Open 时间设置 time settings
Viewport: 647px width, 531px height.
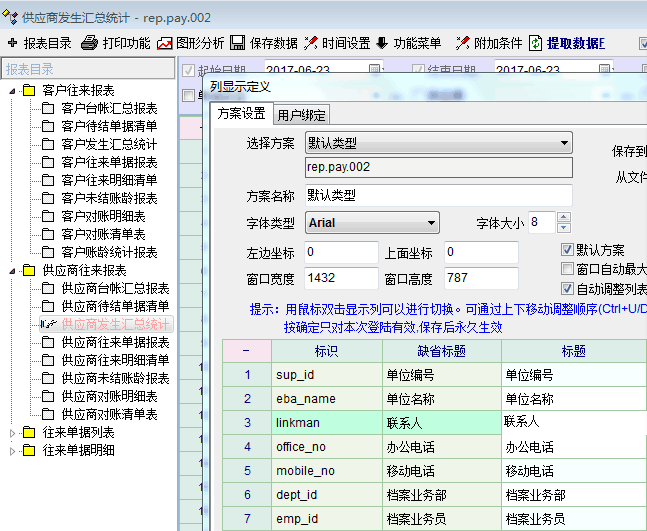312,43
